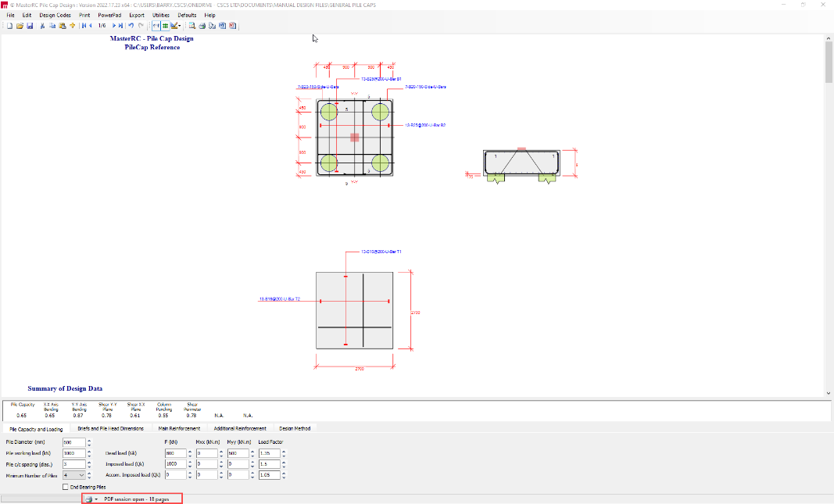Increase the Pile working load stepper
Screen dimensions: 834x504
89,451
